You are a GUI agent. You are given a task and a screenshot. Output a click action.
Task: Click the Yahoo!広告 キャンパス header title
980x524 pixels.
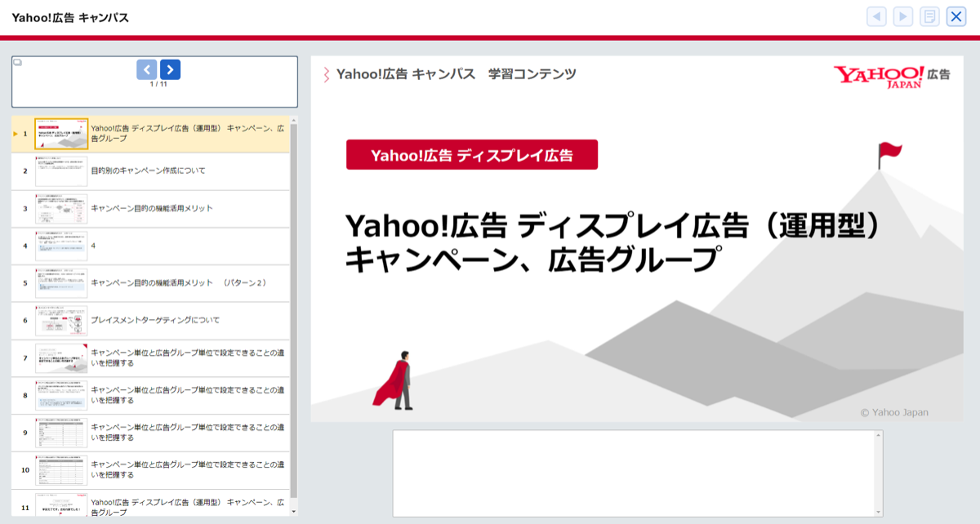point(70,17)
